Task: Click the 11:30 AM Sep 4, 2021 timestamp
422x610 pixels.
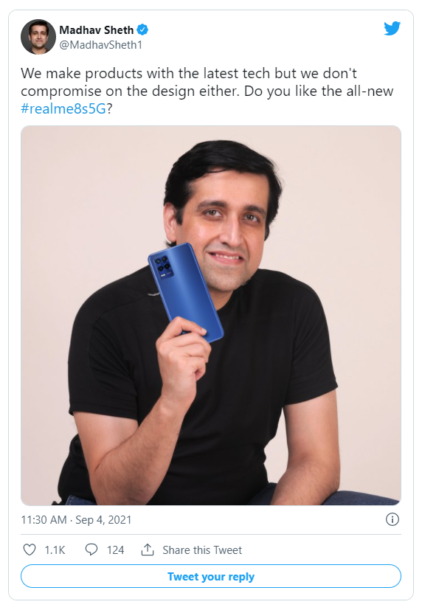Action: [76, 520]
